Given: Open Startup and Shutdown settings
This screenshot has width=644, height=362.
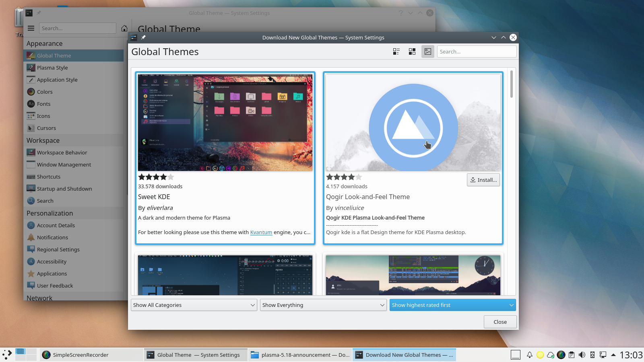Looking at the screenshot, I should [64, 189].
